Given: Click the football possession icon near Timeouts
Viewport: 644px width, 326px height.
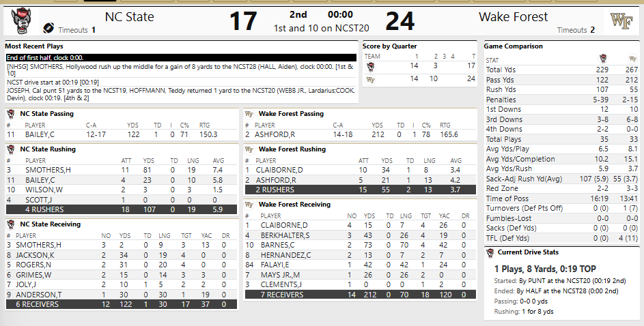Looking at the screenshot, I should click(48, 28).
